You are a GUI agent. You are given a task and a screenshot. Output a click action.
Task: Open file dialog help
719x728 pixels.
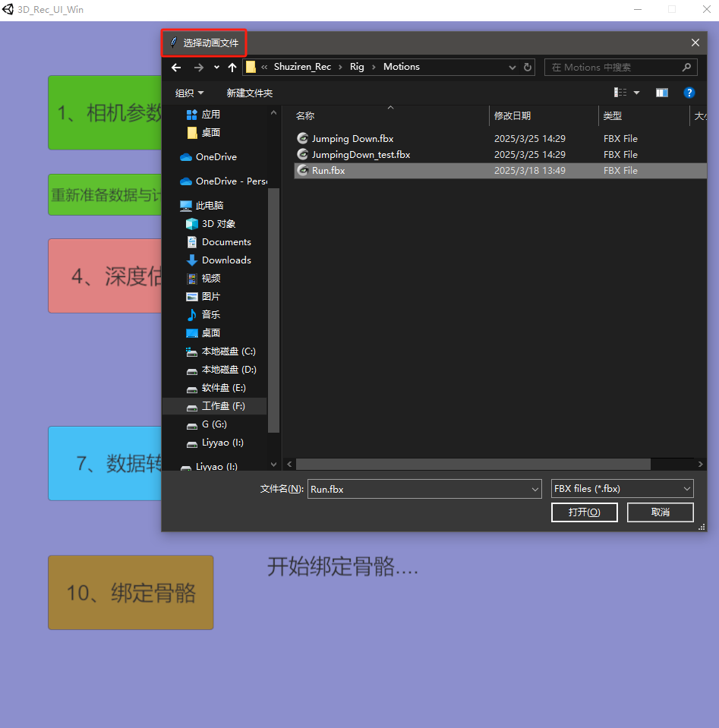[689, 93]
